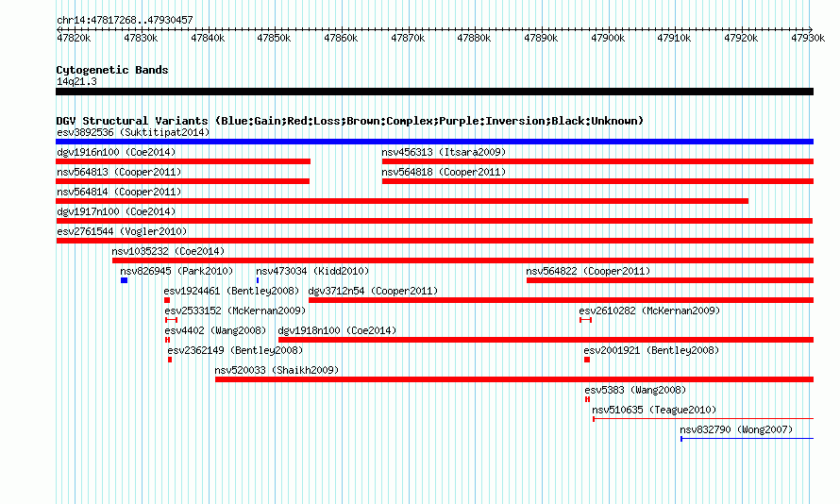Open nsv1035232 (Coe2014) variant label
The width and height of the screenshot is (840, 504).
[x=168, y=251]
